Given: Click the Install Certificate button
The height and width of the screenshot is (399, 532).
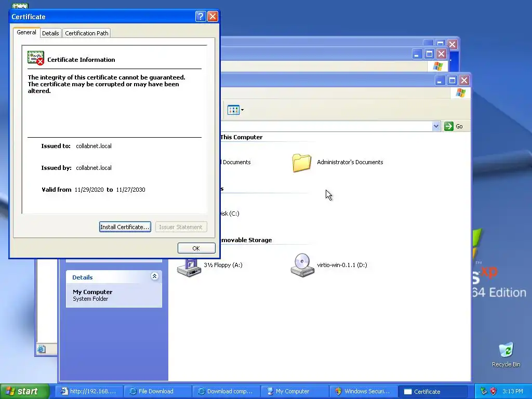Looking at the screenshot, I should click(125, 227).
